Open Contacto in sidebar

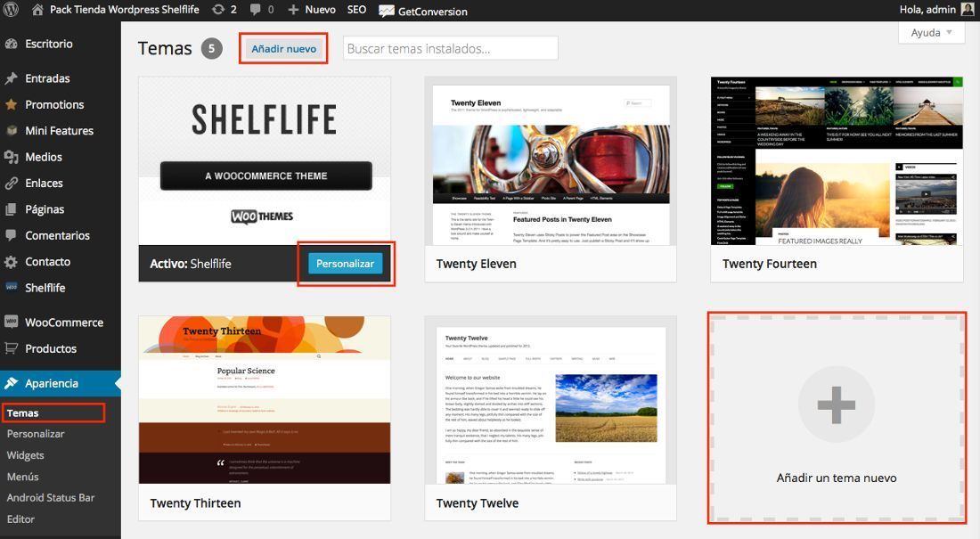[x=47, y=262]
